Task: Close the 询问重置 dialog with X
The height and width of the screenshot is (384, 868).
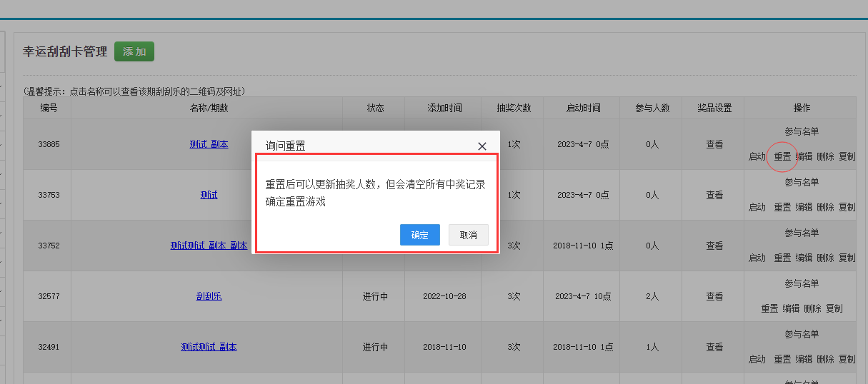Action: pos(482,146)
